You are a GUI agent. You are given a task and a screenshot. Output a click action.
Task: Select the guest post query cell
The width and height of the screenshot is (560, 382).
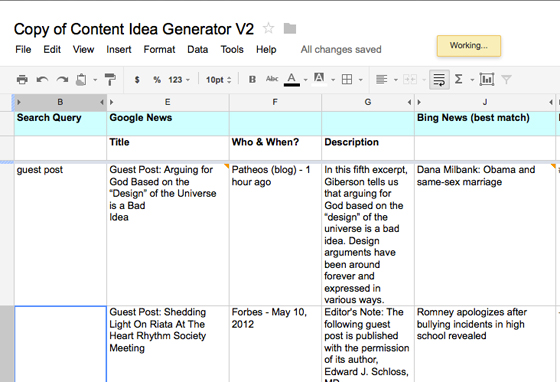[60, 234]
